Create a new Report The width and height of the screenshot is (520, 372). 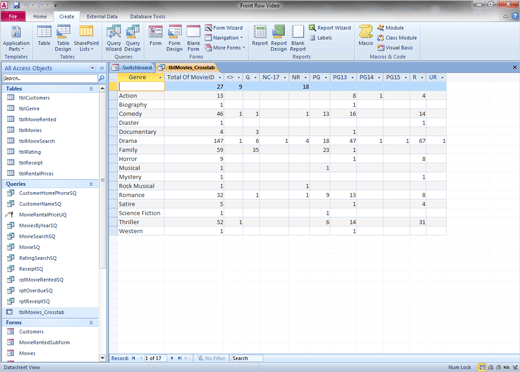click(260, 36)
